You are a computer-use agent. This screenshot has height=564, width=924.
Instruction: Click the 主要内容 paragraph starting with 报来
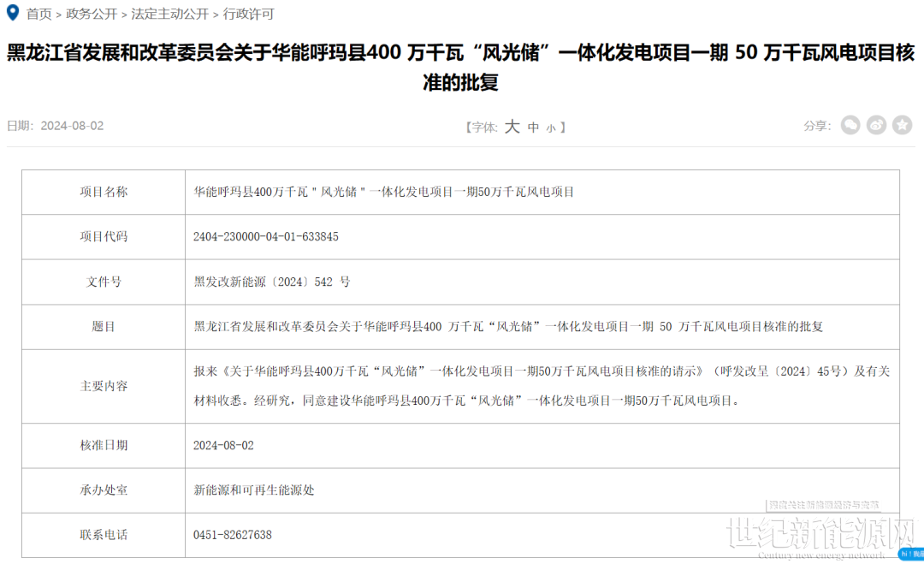tap(542, 386)
